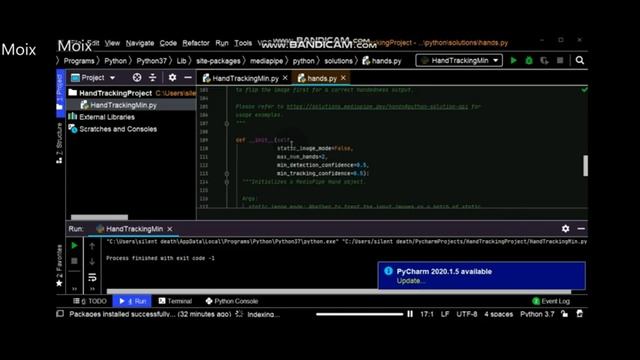Viewport: 640px width, 360px height.
Task: Open Search Everywhere magnifier icon
Action: tap(580, 60)
